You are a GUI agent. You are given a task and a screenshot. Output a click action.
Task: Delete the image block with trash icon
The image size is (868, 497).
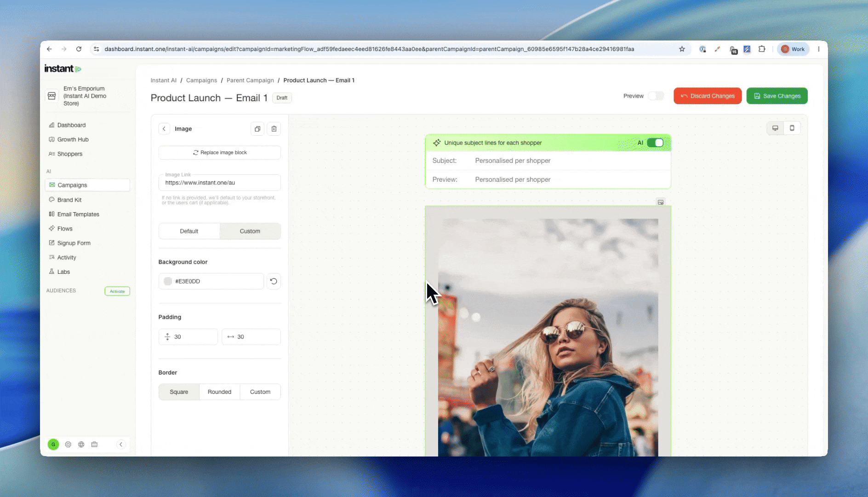(x=274, y=129)
